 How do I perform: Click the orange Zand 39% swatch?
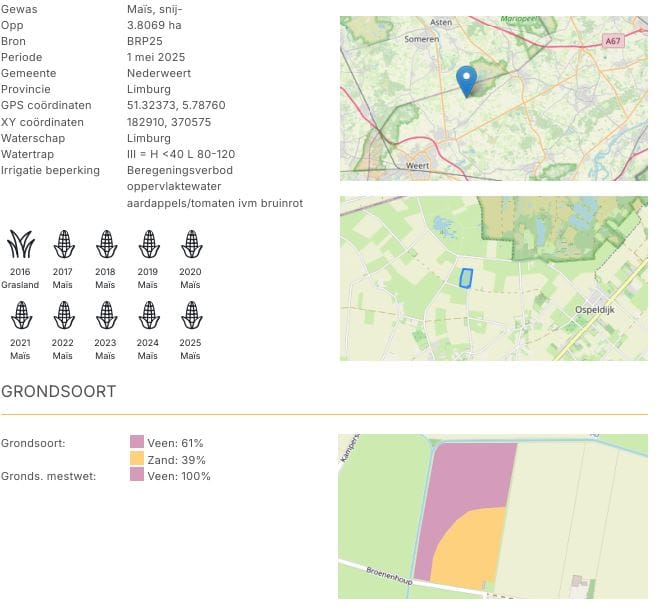[137, 459]
